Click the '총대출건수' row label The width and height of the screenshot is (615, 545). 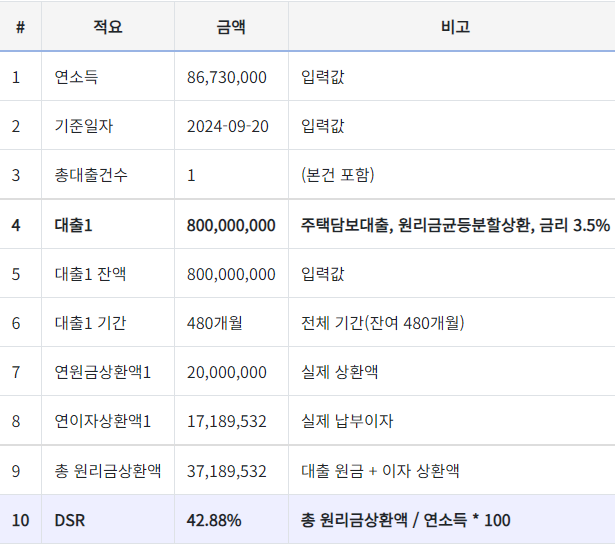91,175
